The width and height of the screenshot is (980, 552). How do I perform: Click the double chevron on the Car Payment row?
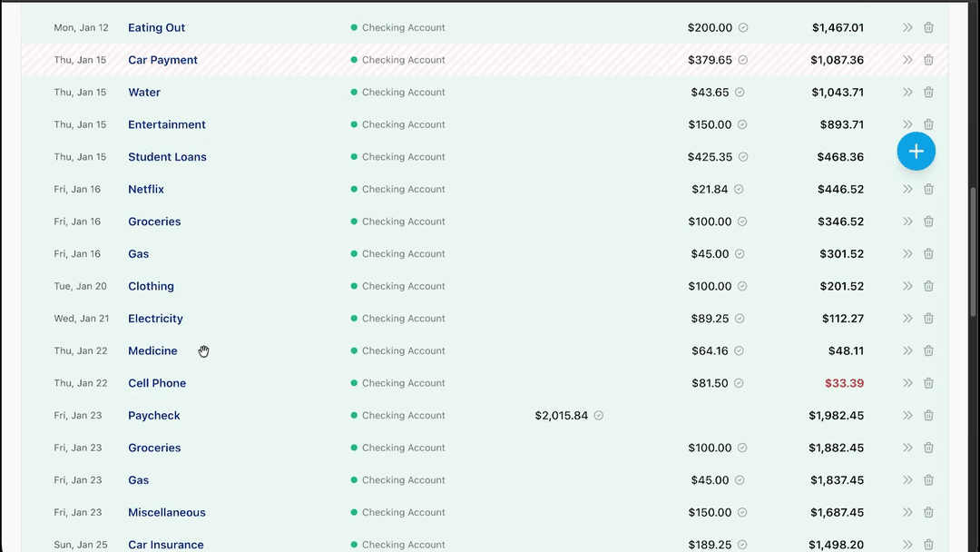[x=907, y=60]
